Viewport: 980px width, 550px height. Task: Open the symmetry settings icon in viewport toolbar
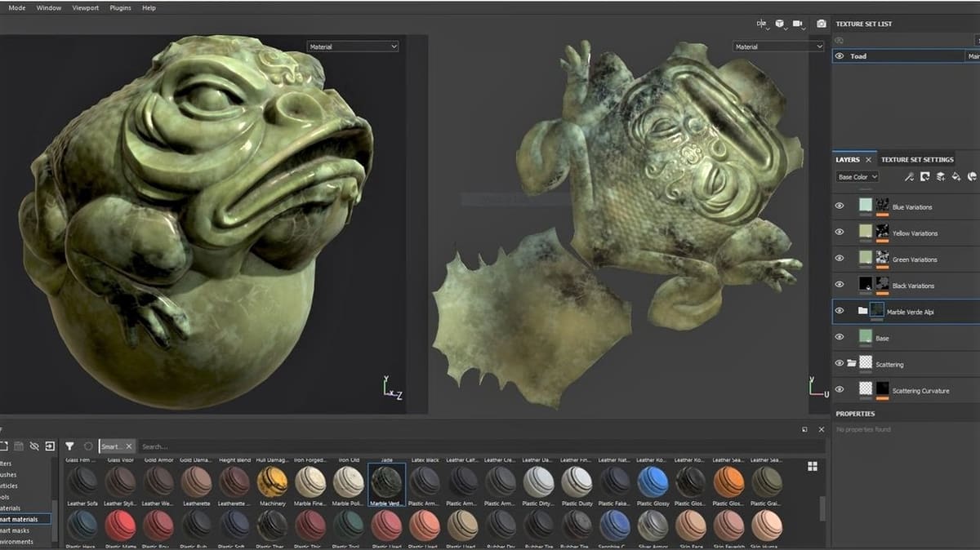coord(762,24)
